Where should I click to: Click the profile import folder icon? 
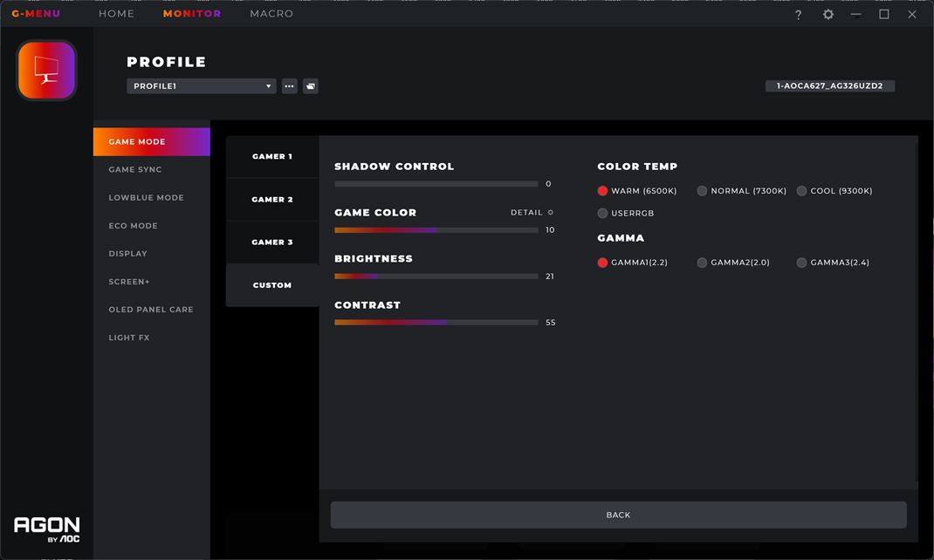pyautogui.click(x=311, y=86)
